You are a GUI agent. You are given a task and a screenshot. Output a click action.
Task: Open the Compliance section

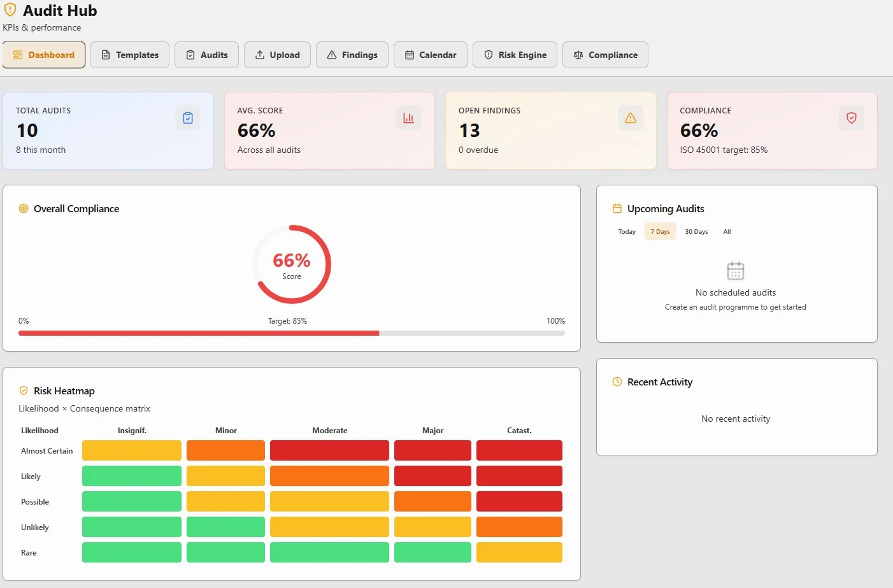click(605, 55)
